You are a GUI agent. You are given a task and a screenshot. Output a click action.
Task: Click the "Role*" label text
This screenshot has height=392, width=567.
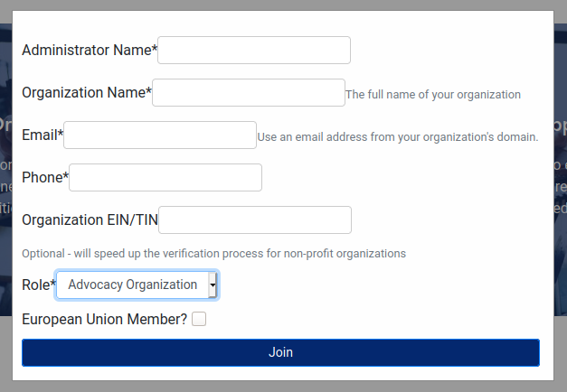tap(38, 285)
